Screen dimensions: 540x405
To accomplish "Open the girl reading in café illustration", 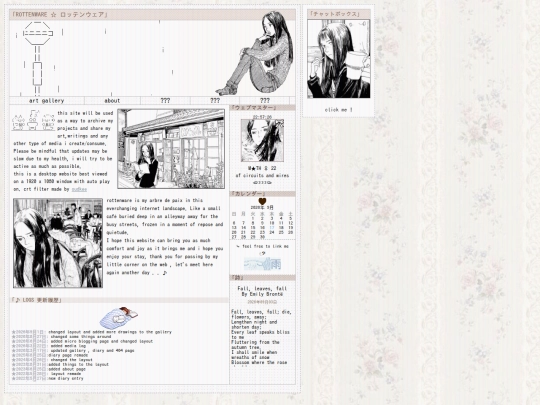I will coord(58,243).
